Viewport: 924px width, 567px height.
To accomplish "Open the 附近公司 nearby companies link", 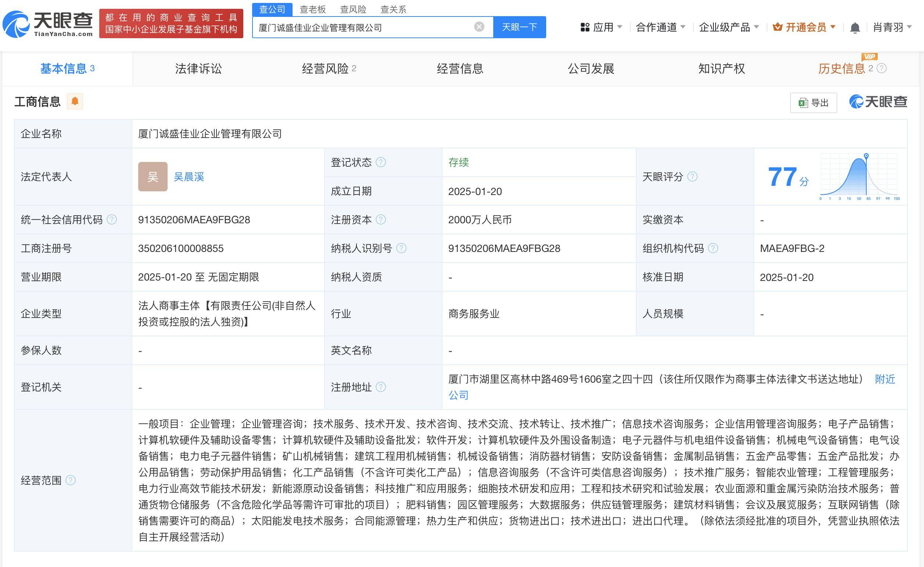I will pyautogui.click(x=885, y=379).
